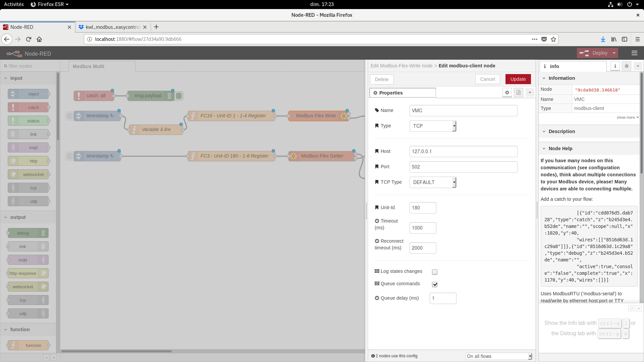The width and height of the screenshot is (644, 362).
Task: Select the input mqtt palette node
Action: coord(28,148)
